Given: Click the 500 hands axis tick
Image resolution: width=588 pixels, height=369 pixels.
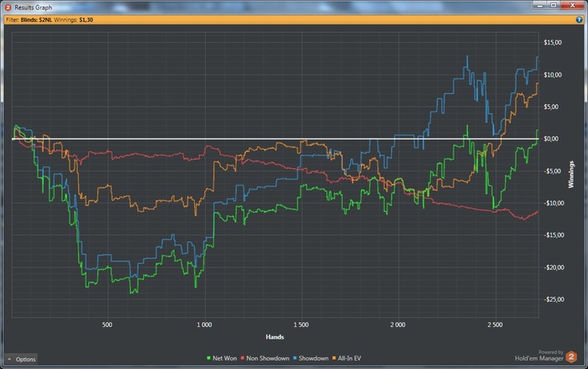Looking at the screenshot, I should point(108,324).
